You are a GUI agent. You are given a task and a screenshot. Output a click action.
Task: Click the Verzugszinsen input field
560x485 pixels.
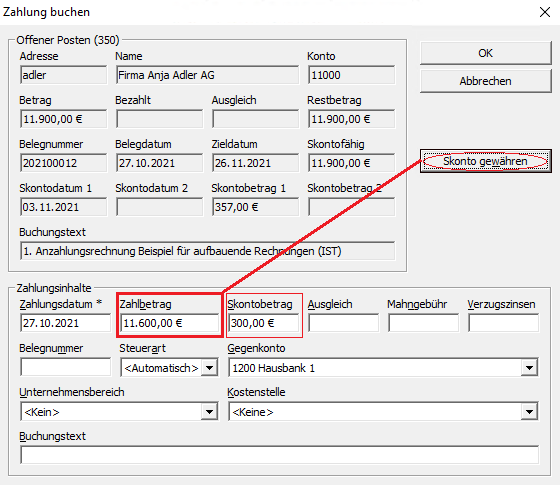[504, 323]
